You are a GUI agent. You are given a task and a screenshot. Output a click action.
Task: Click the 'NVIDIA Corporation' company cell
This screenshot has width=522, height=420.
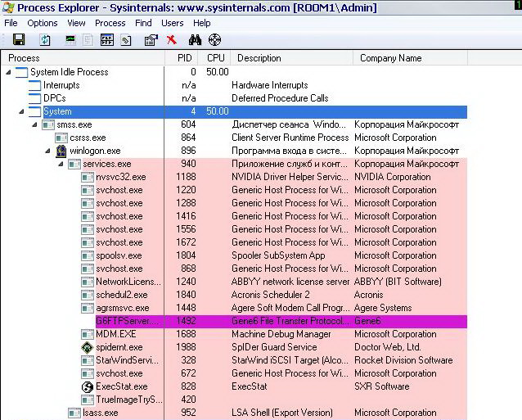click(393, 177)
